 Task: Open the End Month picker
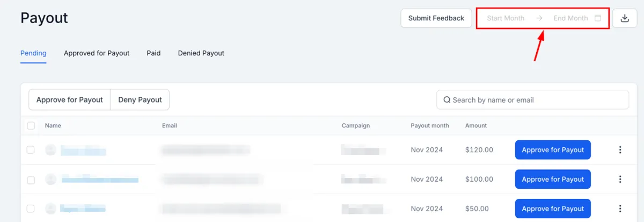(x=570, y=18)
